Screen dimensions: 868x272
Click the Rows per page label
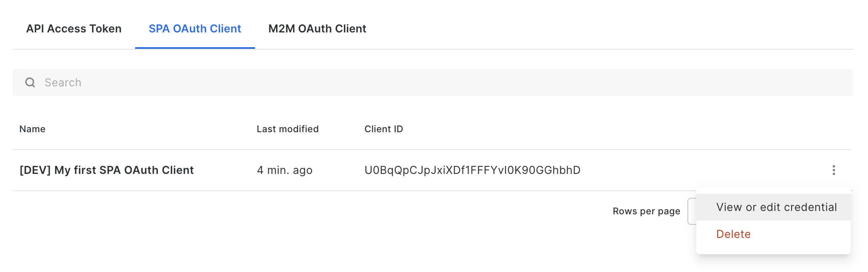(646, 211)
